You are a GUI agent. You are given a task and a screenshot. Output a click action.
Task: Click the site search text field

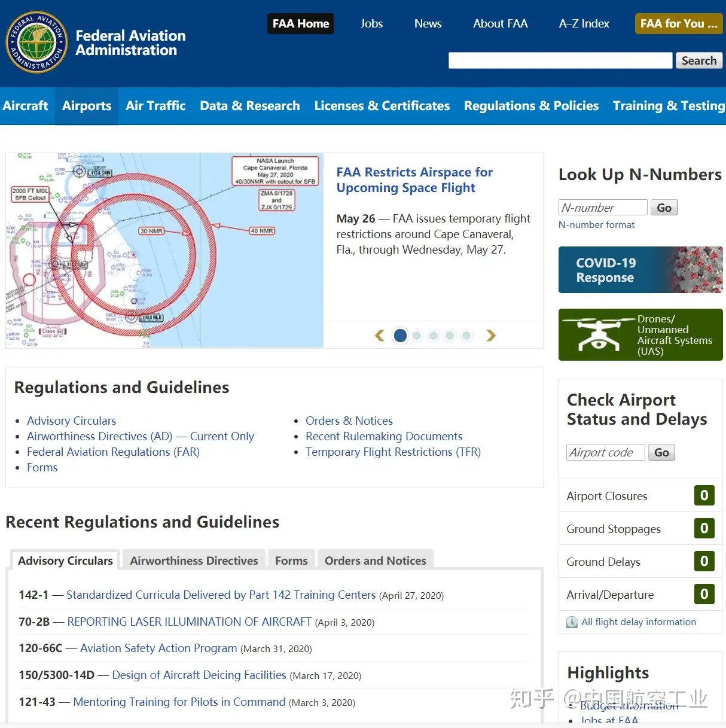click(560, 60)
